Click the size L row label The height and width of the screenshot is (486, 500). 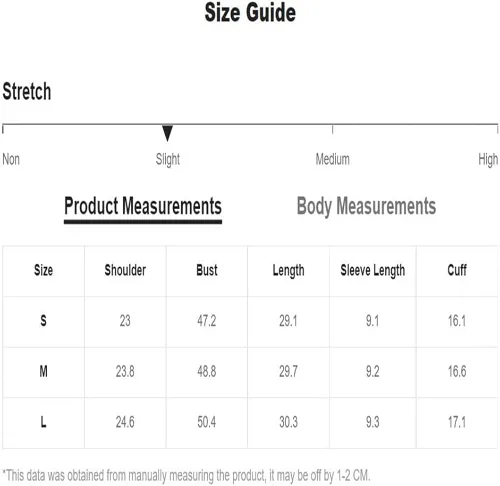(x=43, y=422)
